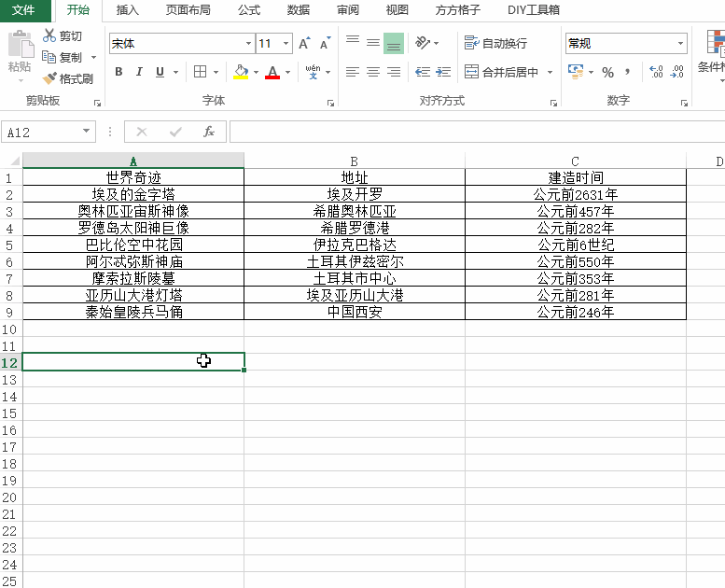Switch to the 插入 Insert tab
Image resolution: width=725 pixels, height=588 pixels.
(127, 10)
